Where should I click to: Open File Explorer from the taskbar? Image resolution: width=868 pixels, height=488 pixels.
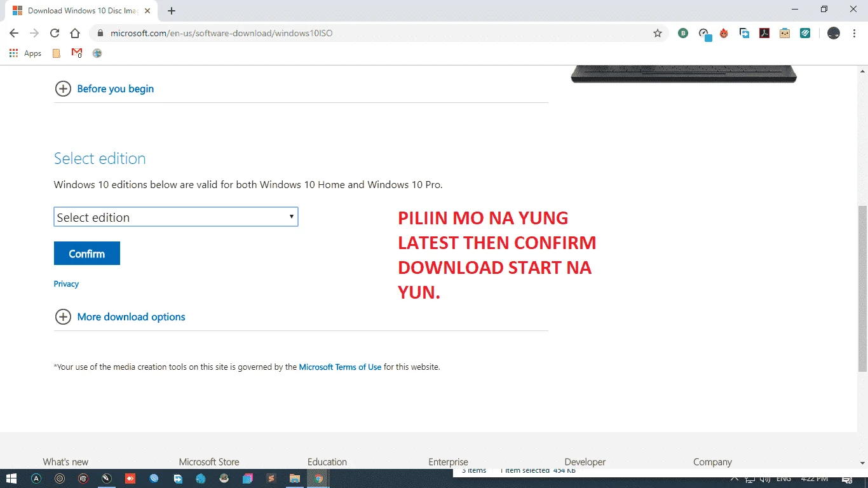click(x=294, y=478)
